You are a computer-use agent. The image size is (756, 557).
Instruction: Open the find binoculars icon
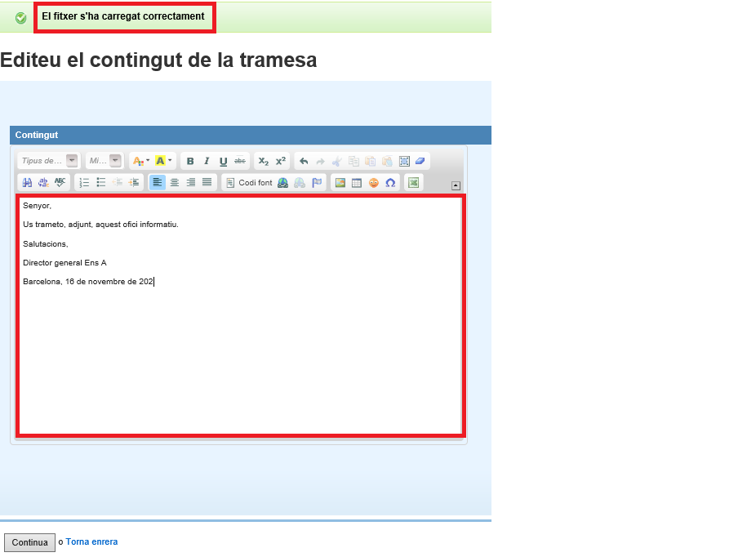(x=27, y=183)
